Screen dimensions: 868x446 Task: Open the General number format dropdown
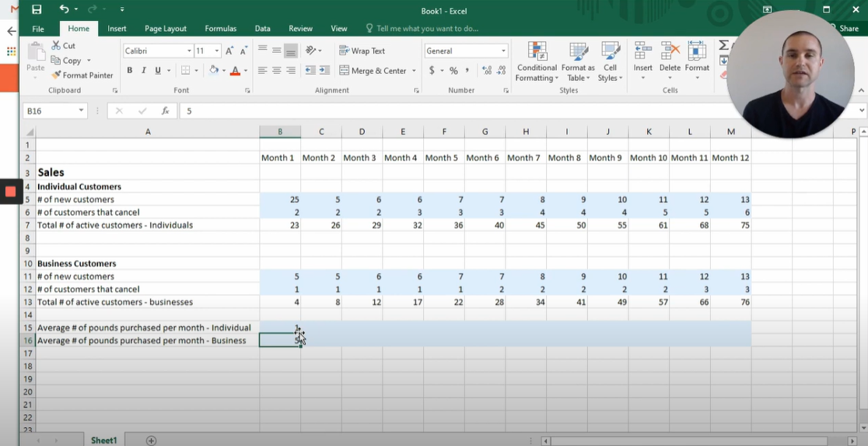pos(503,51)
